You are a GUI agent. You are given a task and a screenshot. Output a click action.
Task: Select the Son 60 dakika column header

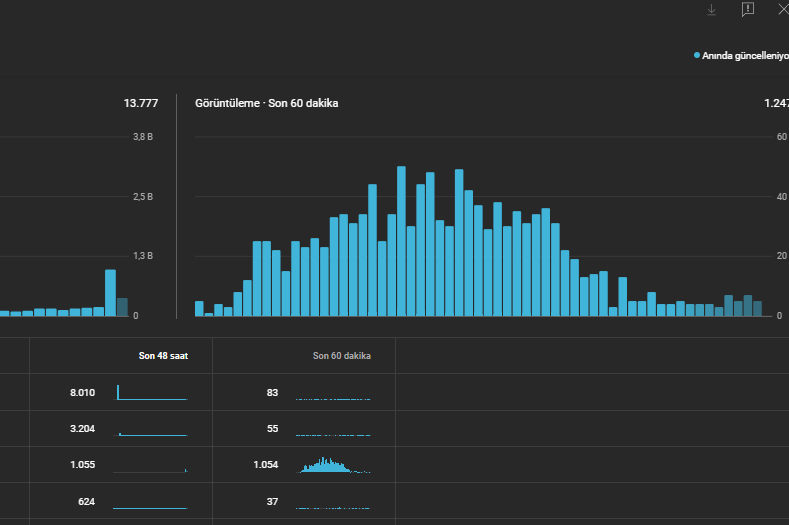(x=342, y=356)
